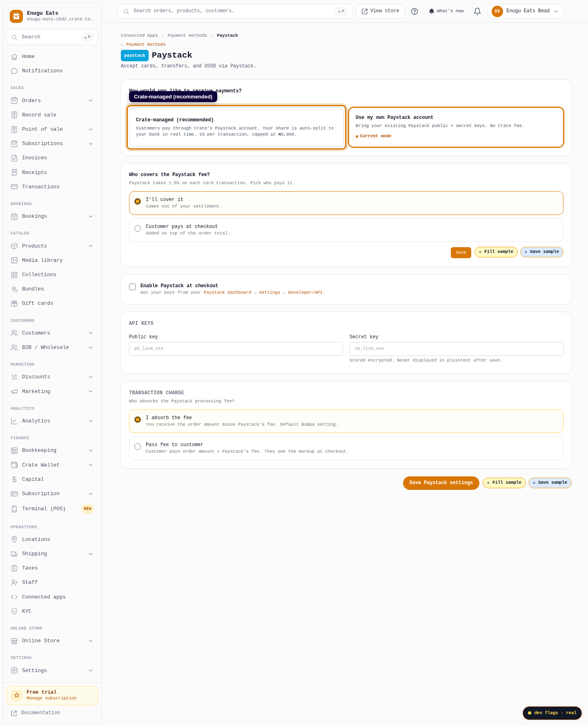Click the sidebar Search field
Screen dimensions: 588x726
pos(52,37)
